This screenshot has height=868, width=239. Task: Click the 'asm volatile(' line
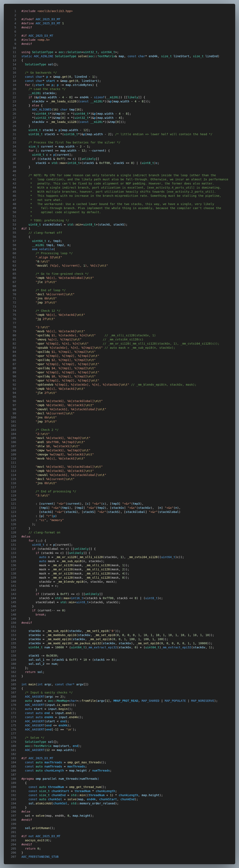click(43, 249)
